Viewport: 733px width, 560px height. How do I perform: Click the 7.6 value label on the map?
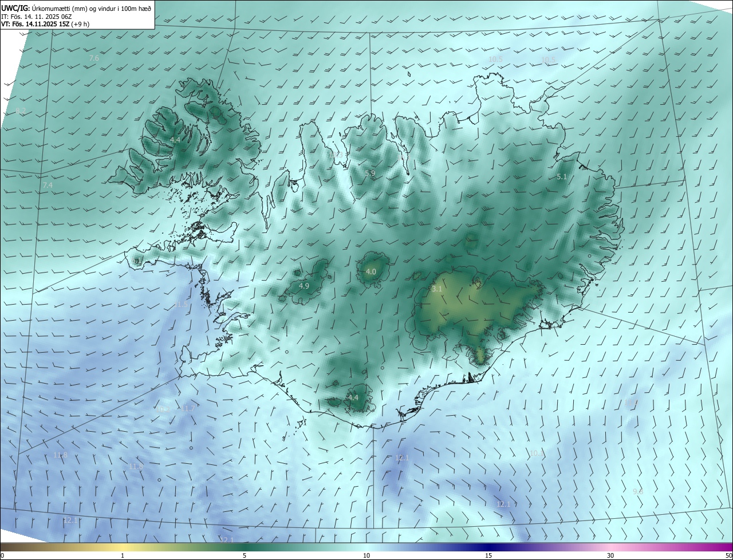click(94, 58)
